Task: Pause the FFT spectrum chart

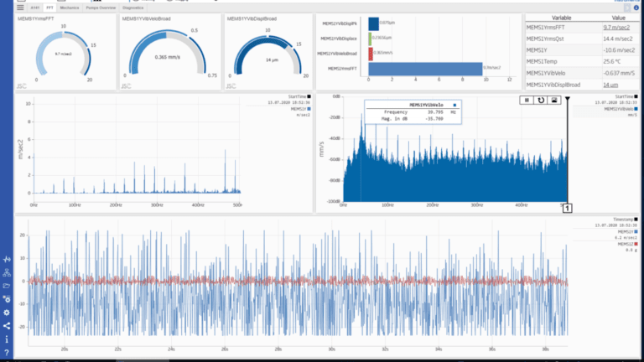Action: tap(527, 101)
